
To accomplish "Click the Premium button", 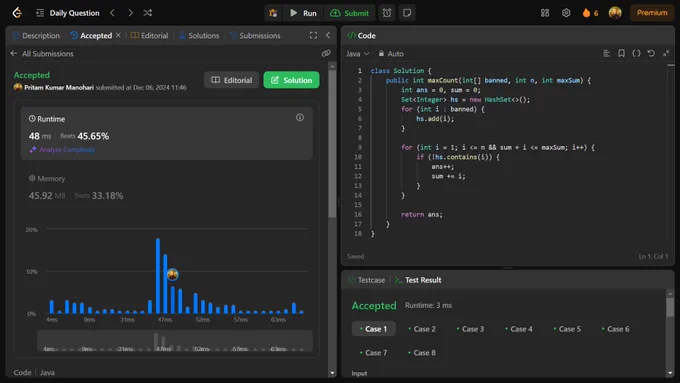I will coord(652,13).
